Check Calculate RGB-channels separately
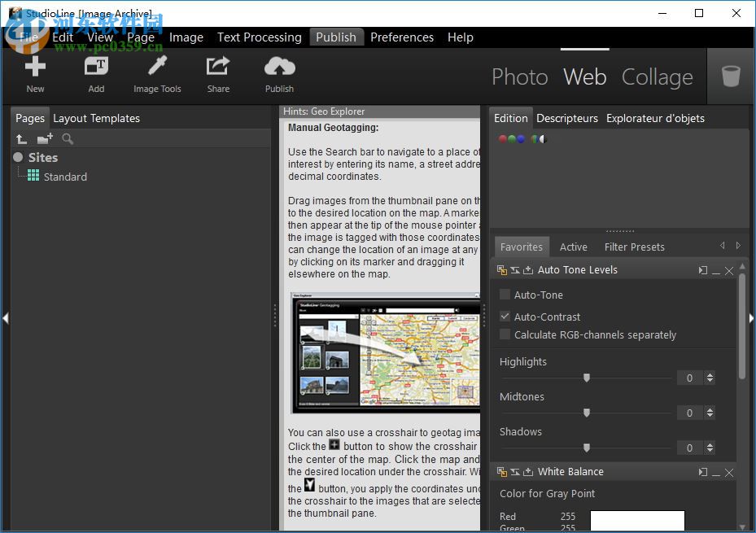The image size is (756, 533). (x=505, y=334)
